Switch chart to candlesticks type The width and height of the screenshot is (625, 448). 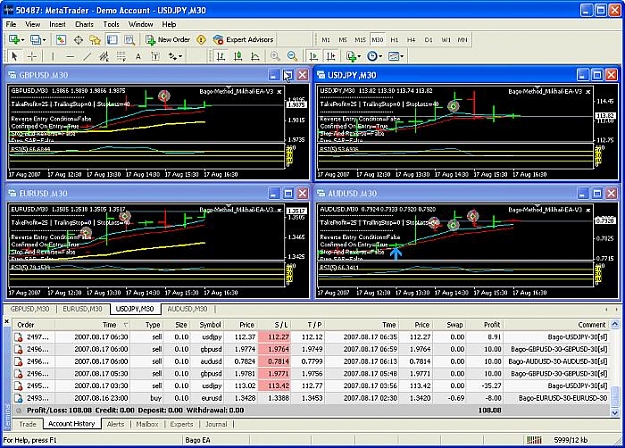(238, 57)
